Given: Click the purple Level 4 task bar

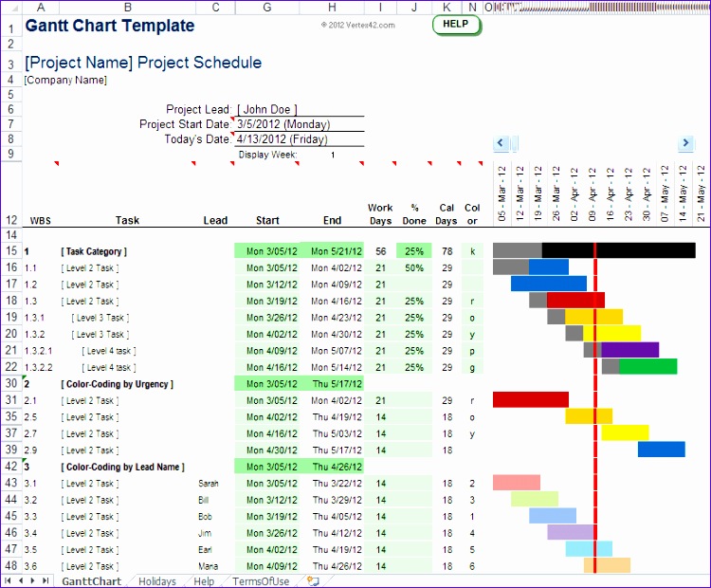Looking at the screenshot, I should click(630, 350).
